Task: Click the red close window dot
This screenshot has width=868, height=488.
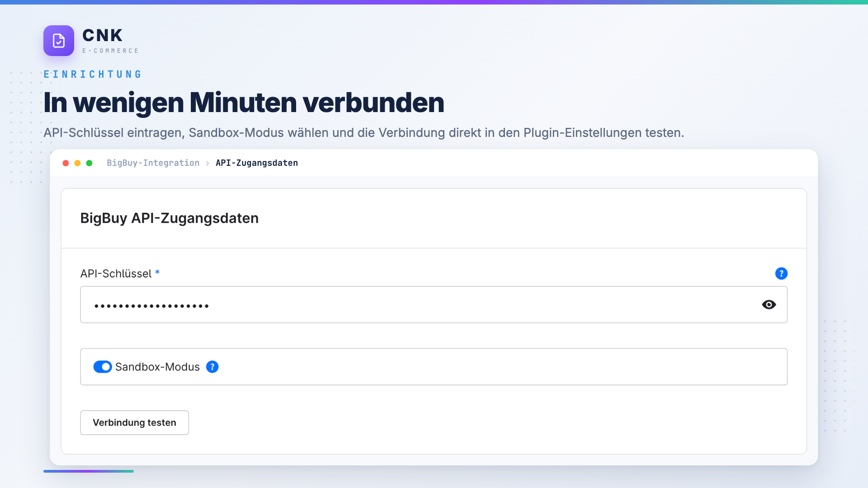Action: (66, 163)
